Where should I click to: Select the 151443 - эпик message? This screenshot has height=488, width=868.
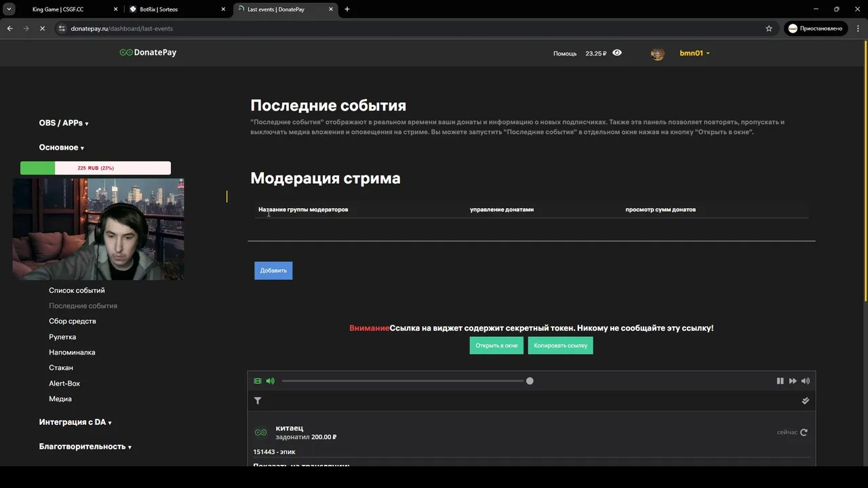[274, 452]
